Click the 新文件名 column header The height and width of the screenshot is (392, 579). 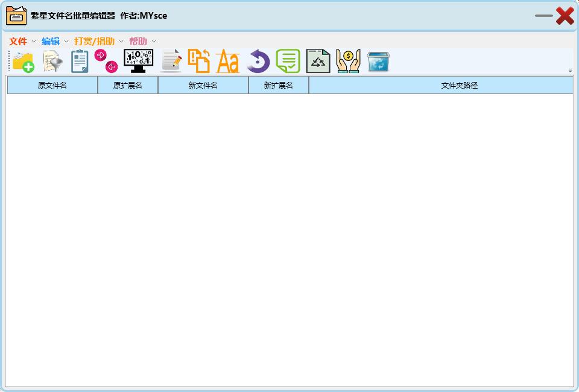point(203,85)
